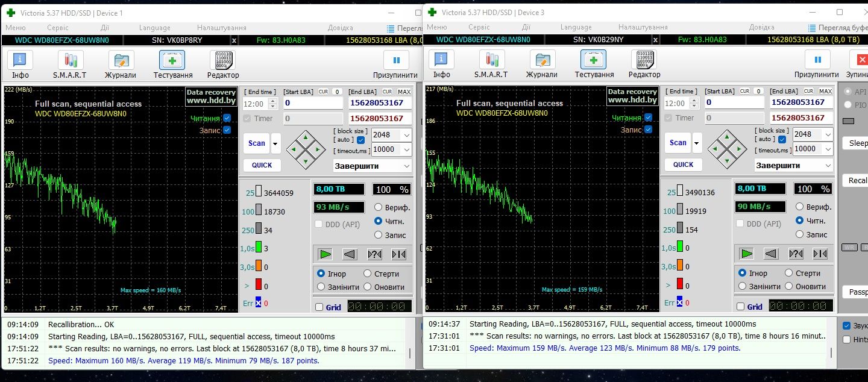Open Тестування in Device 1 window

click(172, 64)
